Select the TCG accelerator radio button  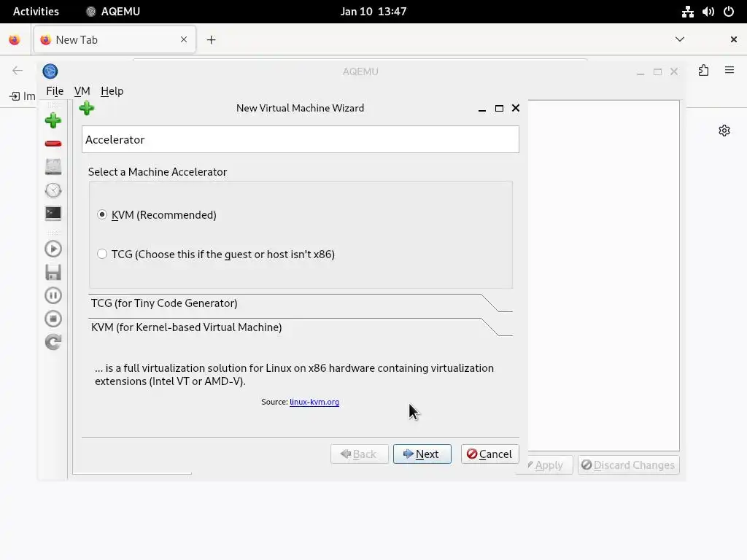pos(102,254)
